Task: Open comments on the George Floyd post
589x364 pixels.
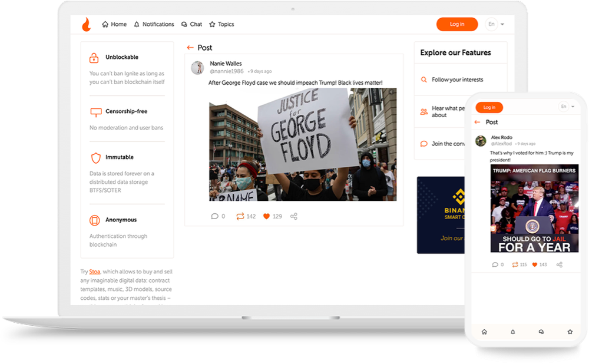Action: [214, 216]
